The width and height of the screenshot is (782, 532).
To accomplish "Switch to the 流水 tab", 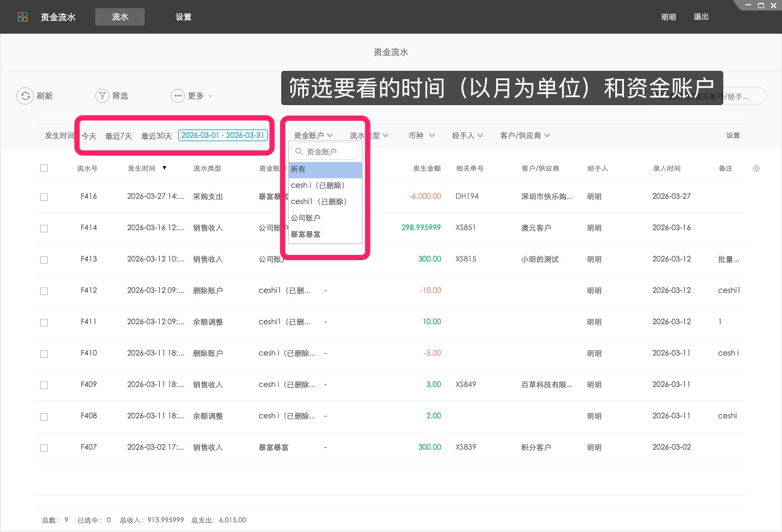I will [x=120, y=17].
